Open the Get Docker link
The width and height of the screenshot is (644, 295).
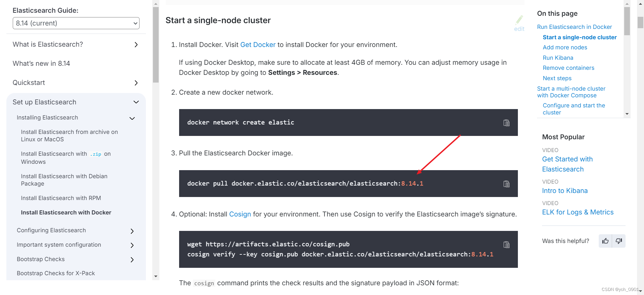point(258,44)
